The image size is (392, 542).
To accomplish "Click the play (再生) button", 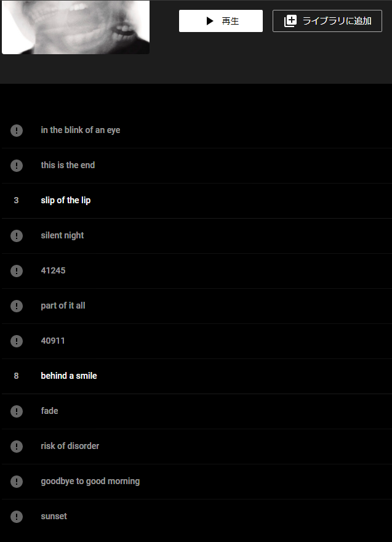I will tap(221, 21).
